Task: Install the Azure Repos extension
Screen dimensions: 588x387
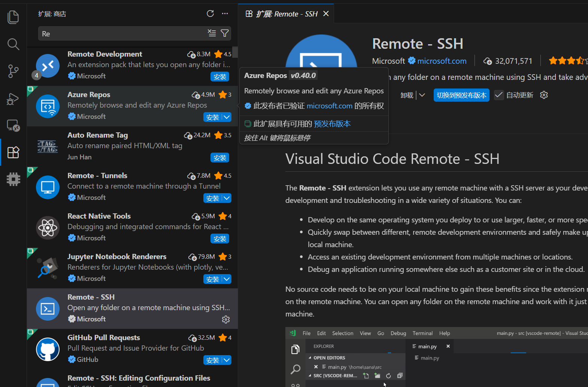Action: pyautogui.click(x=213, y=117)
